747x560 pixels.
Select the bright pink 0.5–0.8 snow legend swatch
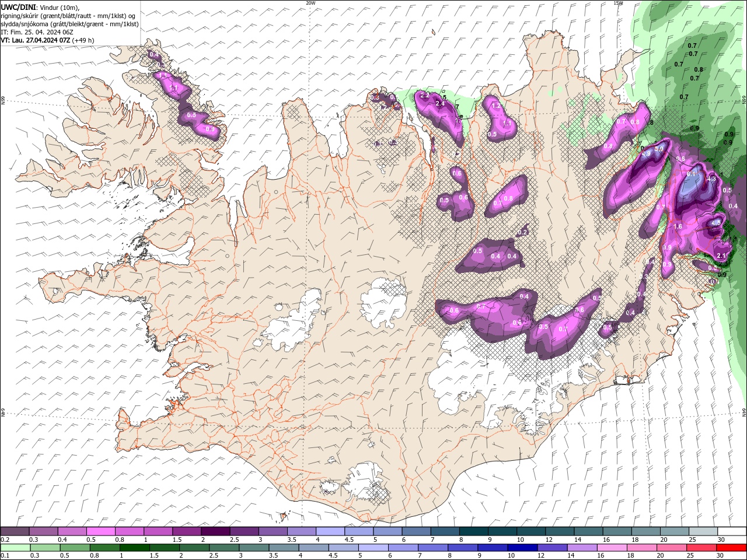pyautogui.click(x=100, y=531)
